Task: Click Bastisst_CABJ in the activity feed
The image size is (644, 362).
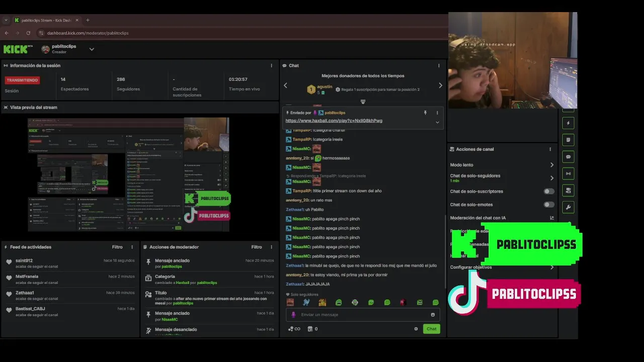Action: [x=30, y=309]
